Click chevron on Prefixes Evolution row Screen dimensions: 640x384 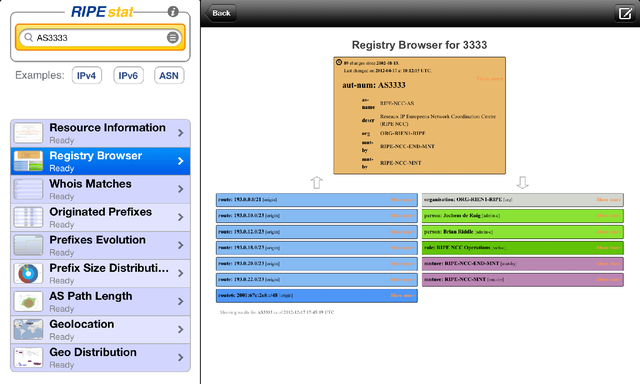pyautogui.click(x=181, y=245)
